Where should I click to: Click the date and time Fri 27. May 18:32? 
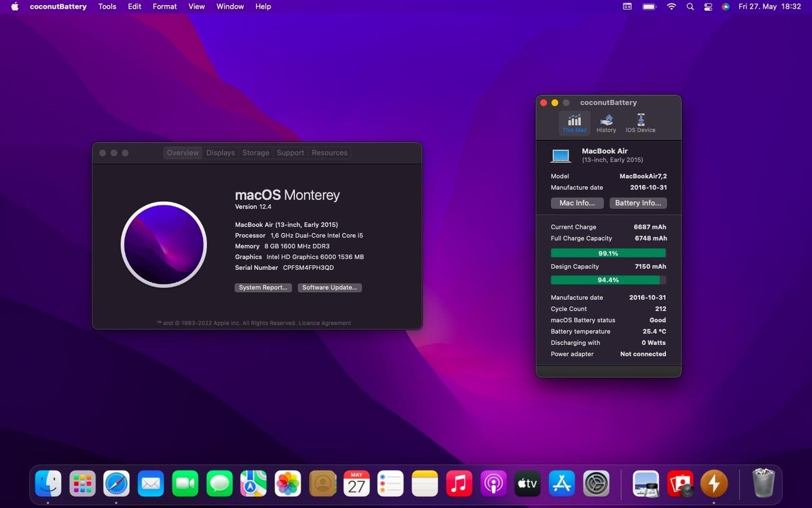pos(770,6)
